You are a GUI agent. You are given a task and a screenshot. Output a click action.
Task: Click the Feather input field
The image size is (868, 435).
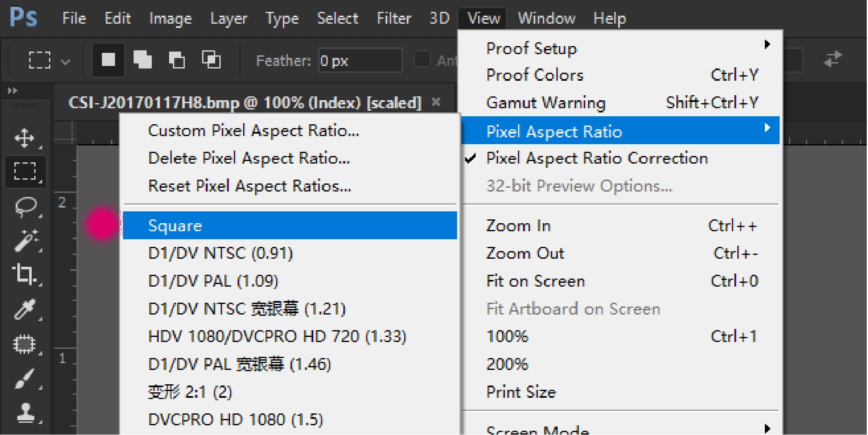360,60
